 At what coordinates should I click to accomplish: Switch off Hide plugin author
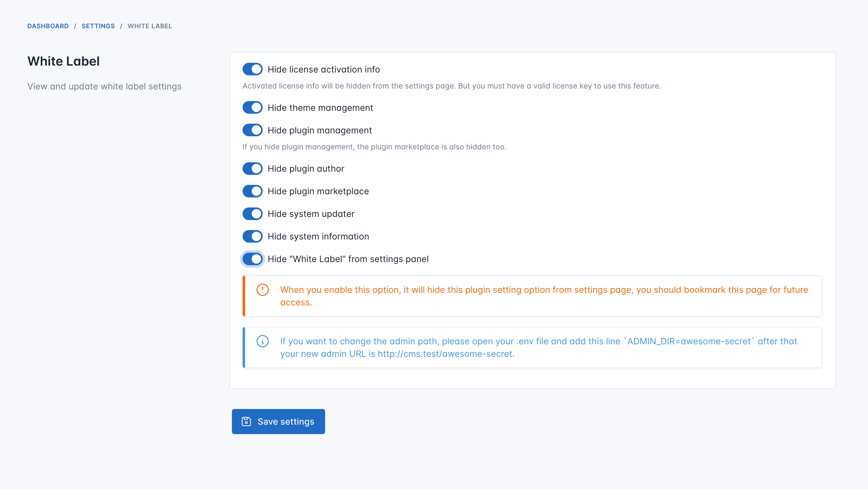(x=252, y=169)
